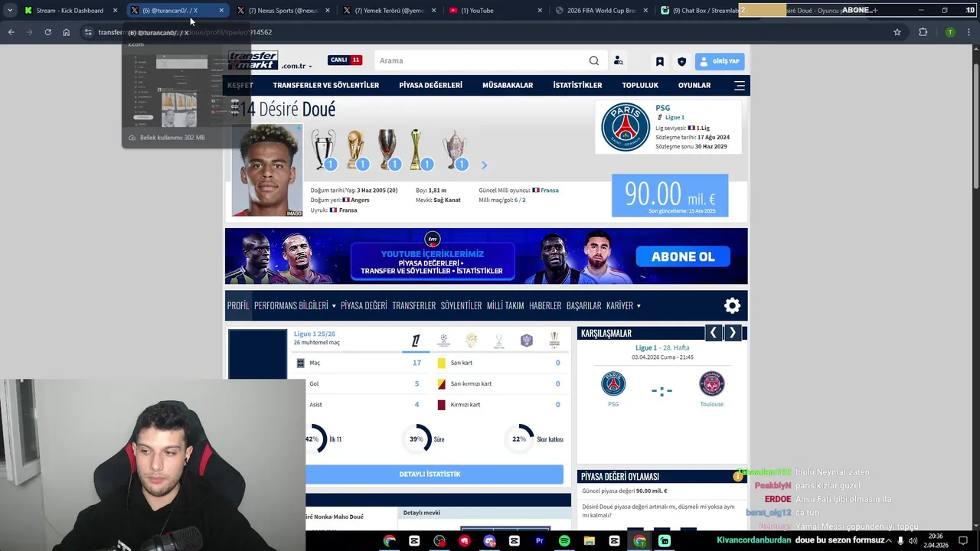
Task: Click the Transfermarkt logo
Action: tap(253, 60)
